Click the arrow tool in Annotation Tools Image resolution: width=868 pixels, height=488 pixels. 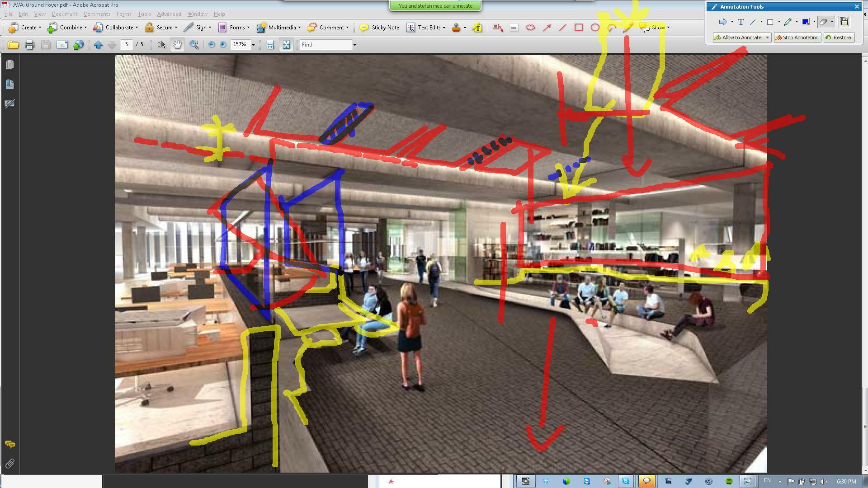tap(722, 22)
